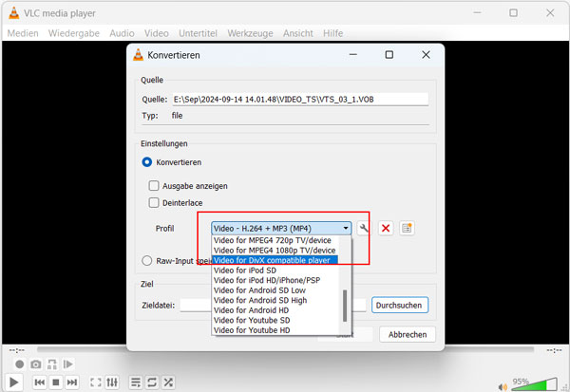This screenshot has width=570, height=392.
Task: Delete selected profile with red X icon
Action: [386, 229]
